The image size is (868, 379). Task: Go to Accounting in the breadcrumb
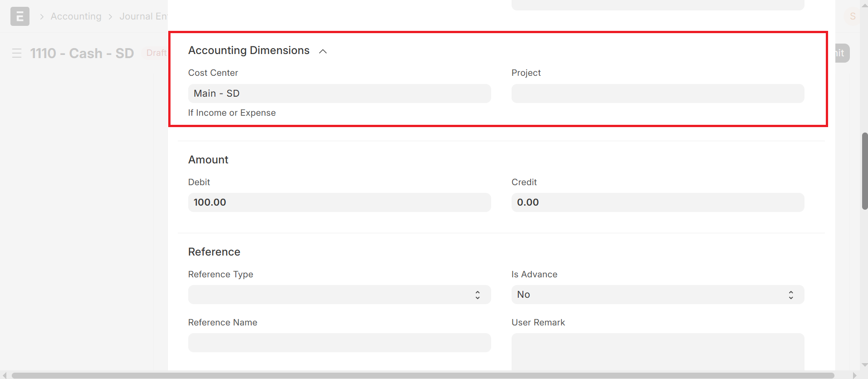(x=76, y=17)
